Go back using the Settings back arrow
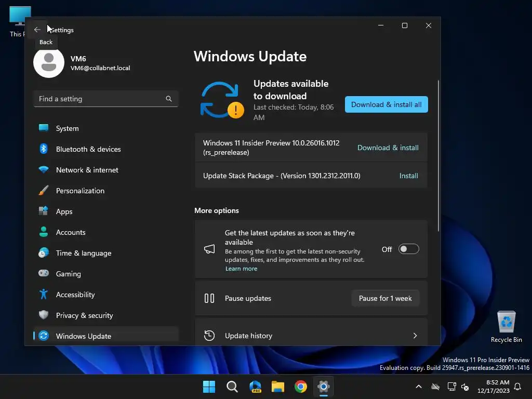 (37, 30)
